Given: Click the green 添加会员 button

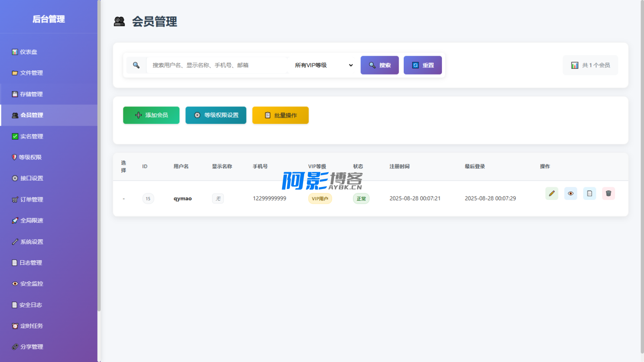Looking at the screenshot, I should coord(151,115).
